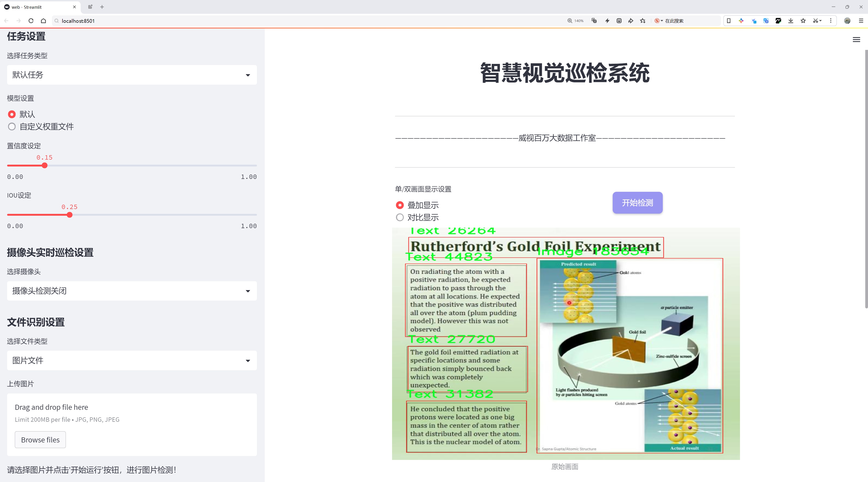Select the 叠加显示 display radio button

(x=400, y=205)
